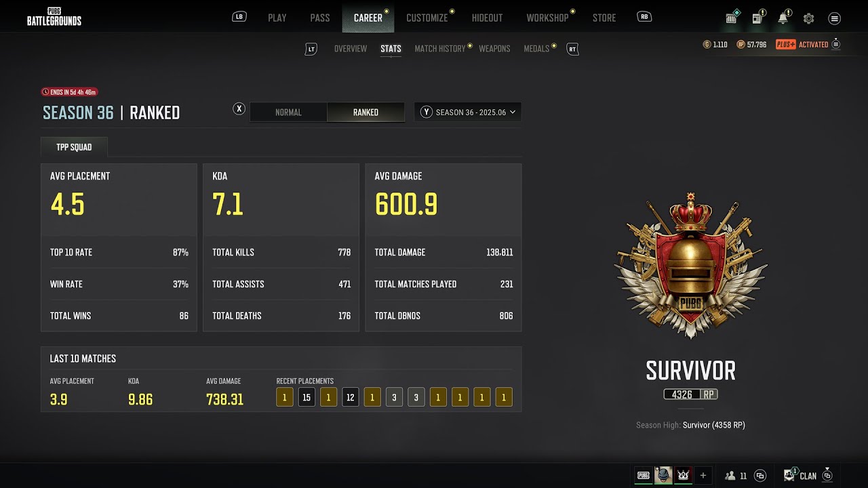Add a party member with plus slot
This screenshot has height=488, width=868.
(x=703, y=475)
